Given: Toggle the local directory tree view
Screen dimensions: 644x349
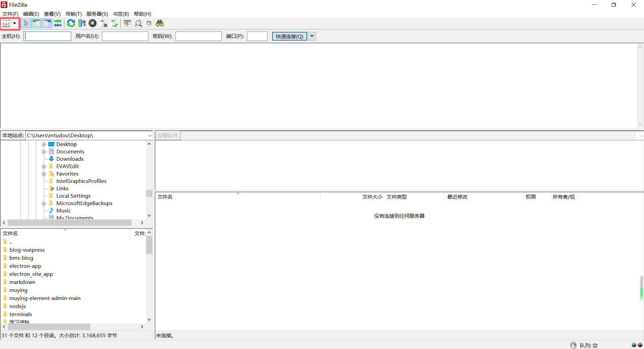Looking at the screenshot, I should coord(37,23).
